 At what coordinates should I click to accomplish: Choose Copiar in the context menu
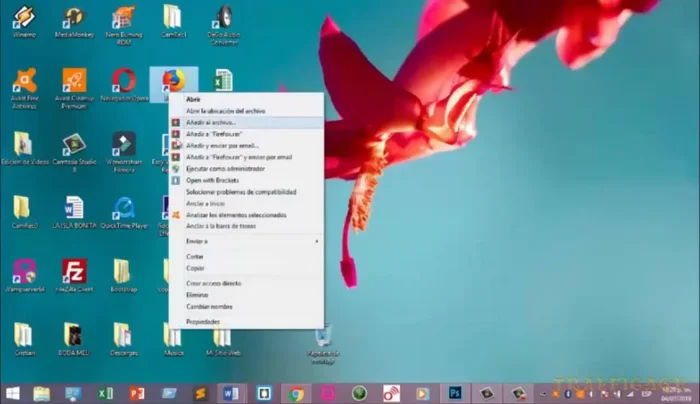(x=246, y=268)
